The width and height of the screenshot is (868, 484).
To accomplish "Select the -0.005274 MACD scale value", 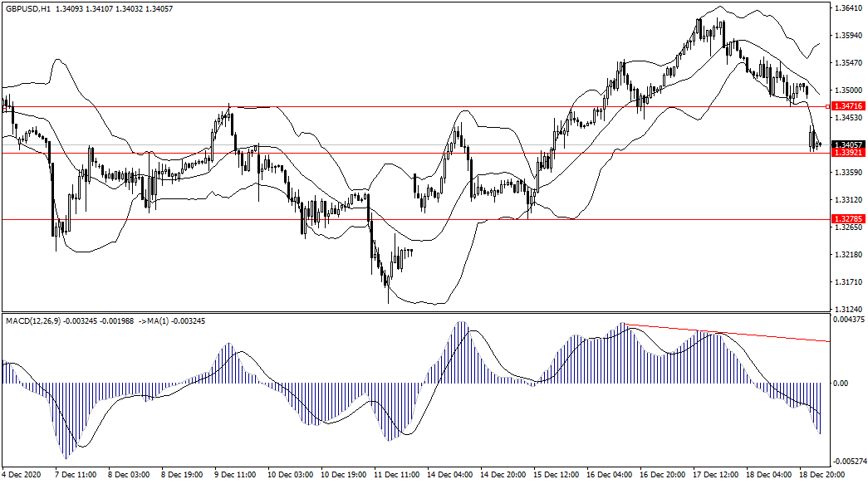I will [849, 461].
